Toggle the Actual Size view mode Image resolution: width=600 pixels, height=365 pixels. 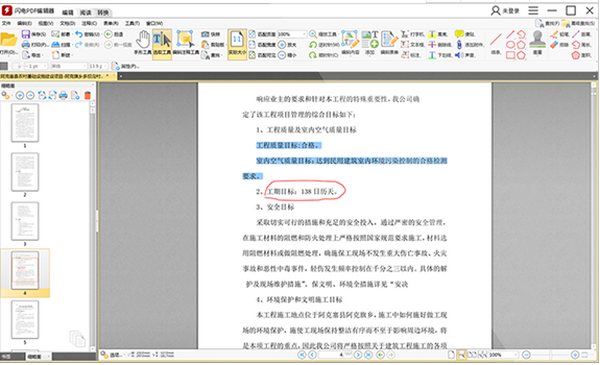pos(237,44)
